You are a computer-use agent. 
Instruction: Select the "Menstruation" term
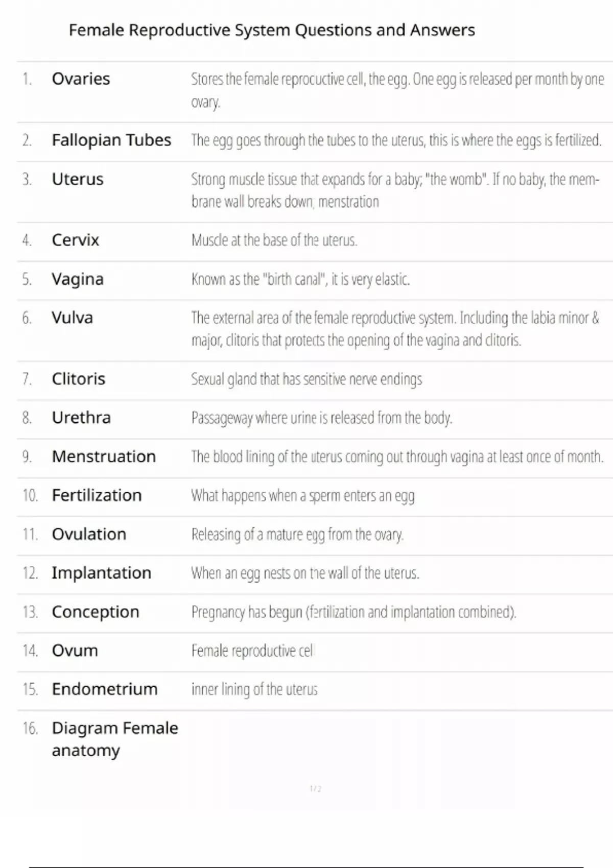click(104, 456)
